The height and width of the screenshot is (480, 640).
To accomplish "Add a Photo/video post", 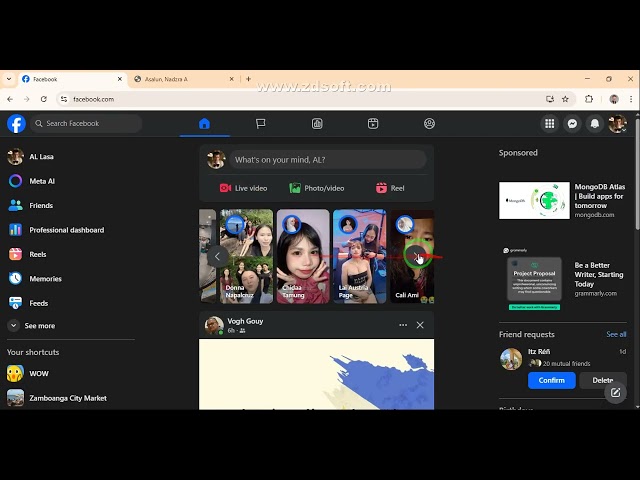I will point(317,188).
